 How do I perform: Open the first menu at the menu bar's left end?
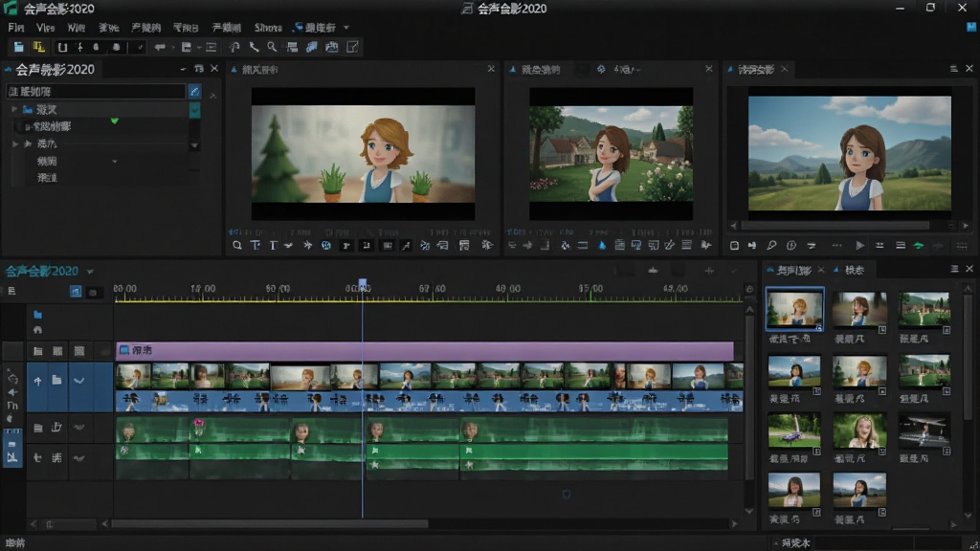[x=16, y=28]
